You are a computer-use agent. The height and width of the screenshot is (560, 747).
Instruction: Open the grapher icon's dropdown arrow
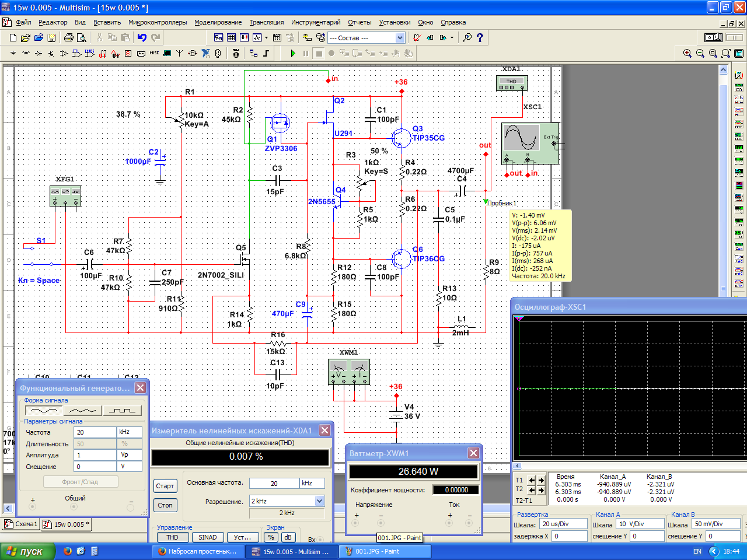(267, 37)
